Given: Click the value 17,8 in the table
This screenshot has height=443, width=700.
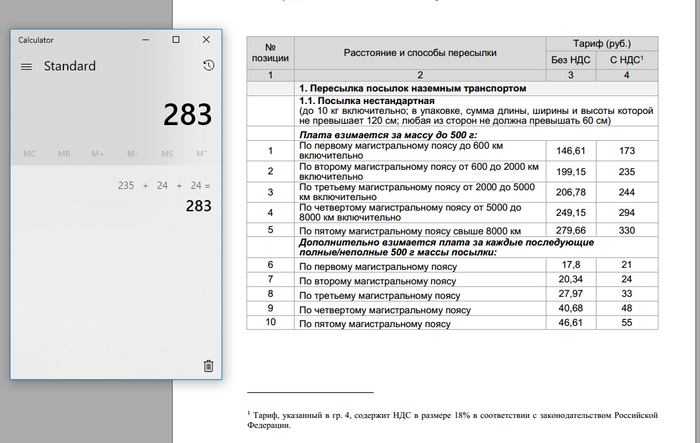Looking at the screenshot, I should coord(571,265).
